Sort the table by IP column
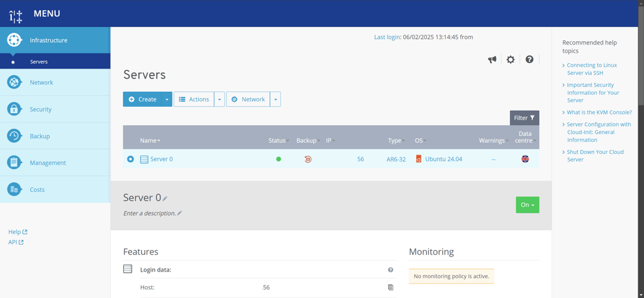 (x=330, y=140)
